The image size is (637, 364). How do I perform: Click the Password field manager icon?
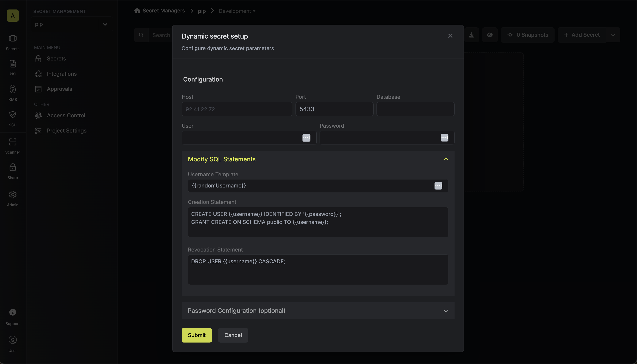tap(444, 138)
